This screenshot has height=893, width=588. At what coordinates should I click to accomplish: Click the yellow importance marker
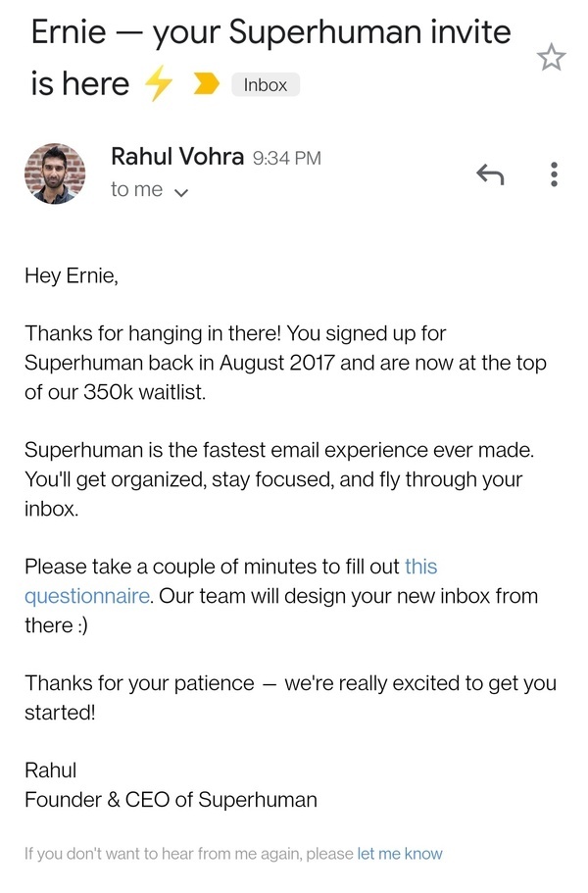coord(207,85)
